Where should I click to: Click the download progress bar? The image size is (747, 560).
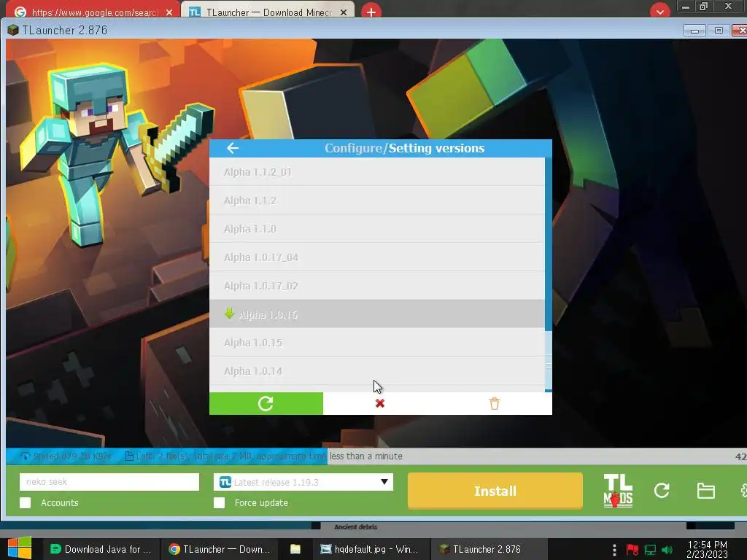pos(376,456)
